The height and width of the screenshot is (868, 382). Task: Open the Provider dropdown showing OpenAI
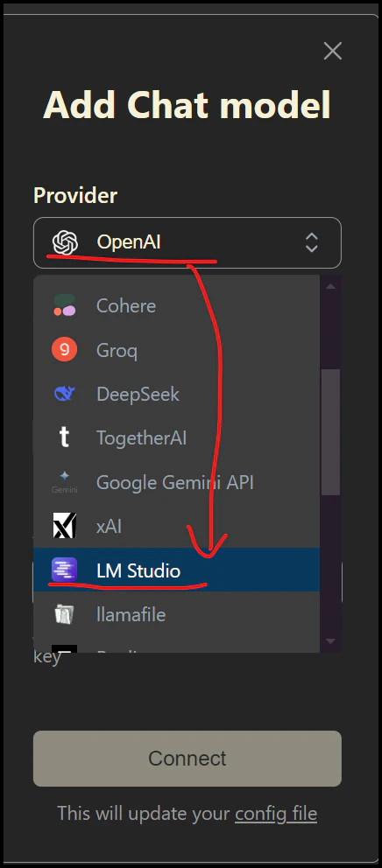click(x=187, y=242)
